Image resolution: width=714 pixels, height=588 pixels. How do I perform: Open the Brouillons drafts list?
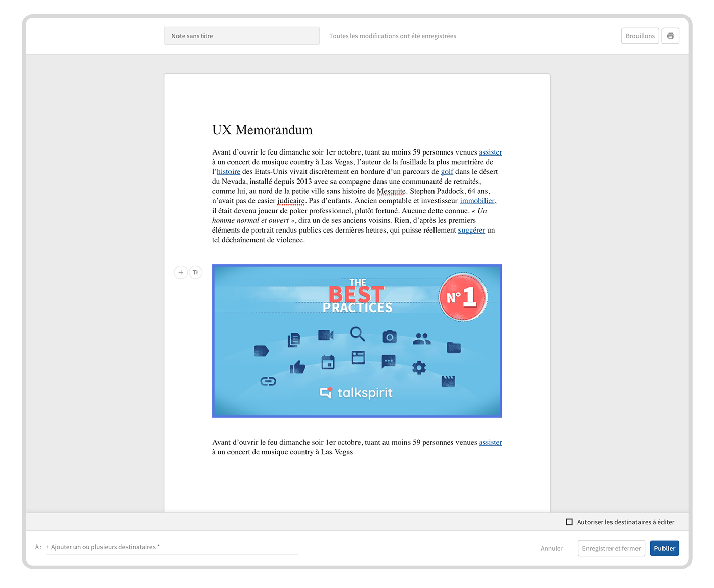pos(640,36)
